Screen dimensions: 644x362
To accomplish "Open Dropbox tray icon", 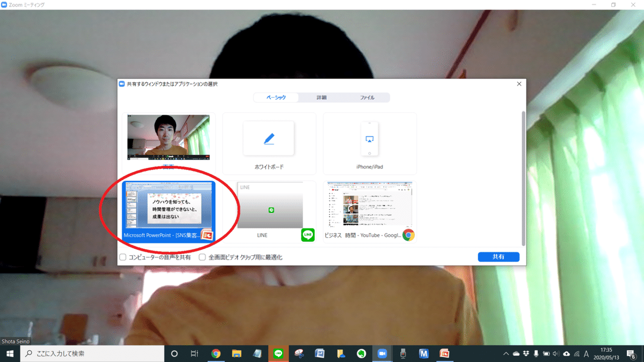I will click(x=526, y=354).
